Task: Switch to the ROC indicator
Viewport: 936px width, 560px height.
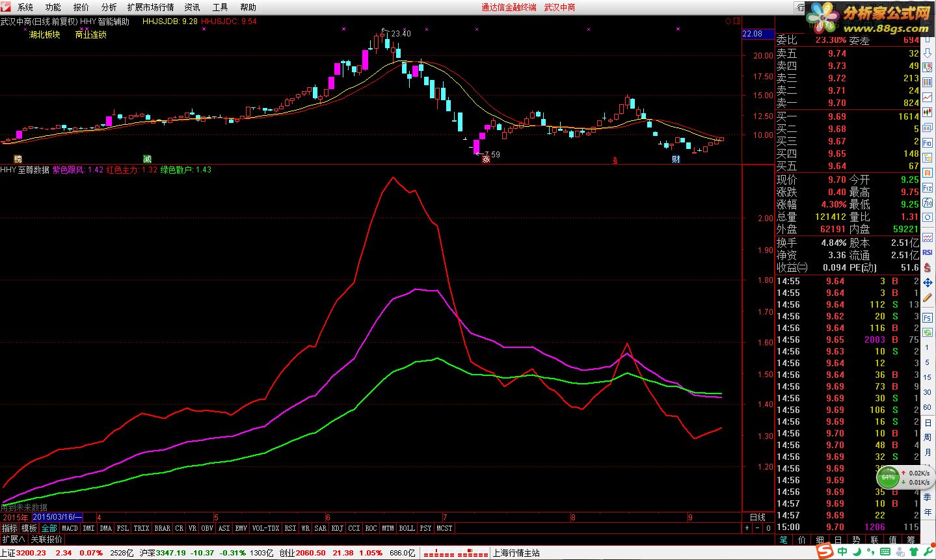Action: click(x=371, y=528)
